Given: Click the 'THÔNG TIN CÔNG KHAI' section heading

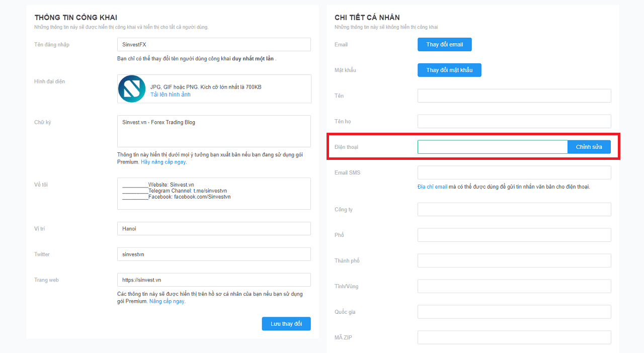Looking at the screenshot, I should (76, 18).
